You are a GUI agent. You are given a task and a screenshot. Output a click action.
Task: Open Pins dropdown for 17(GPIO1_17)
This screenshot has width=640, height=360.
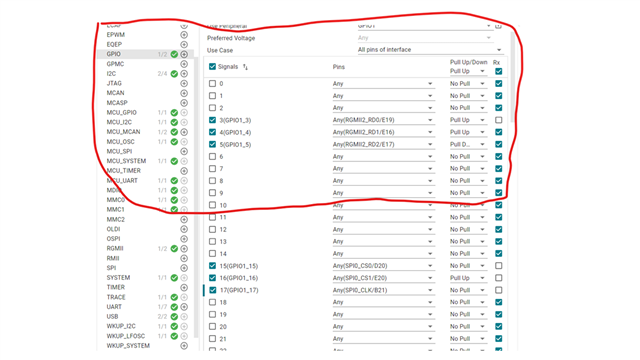pyautogui.click(x=383, y=290)
